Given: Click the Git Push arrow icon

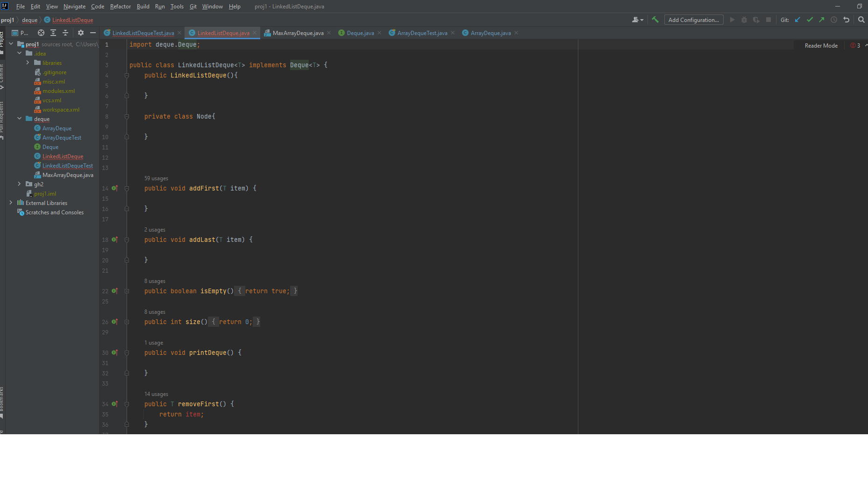Looking at the screenshot, I should (x=822, y=20).
